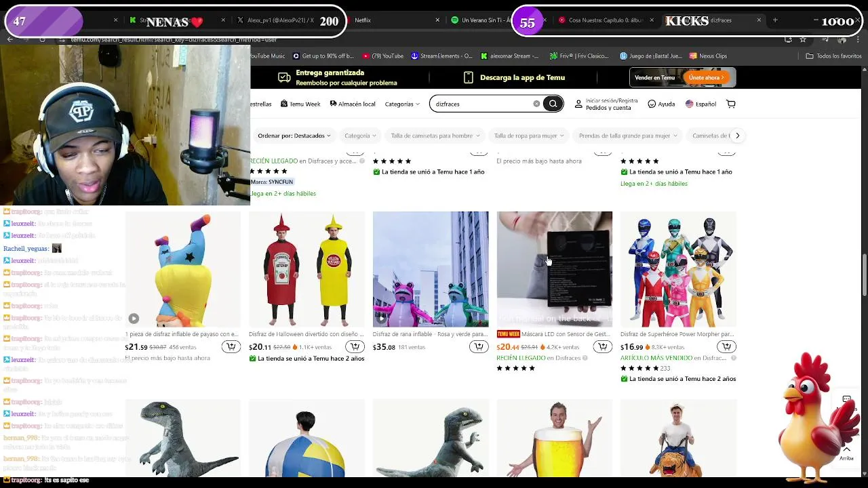Play the clown costume video preview
The height and width of the screenshot is (488, 868).
pos(134,319)
